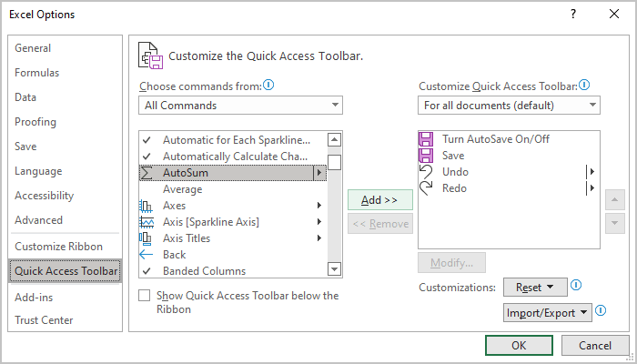637x364 pixels.
Task: Click the Axes chart icon in list
Action: click(146, 206)
